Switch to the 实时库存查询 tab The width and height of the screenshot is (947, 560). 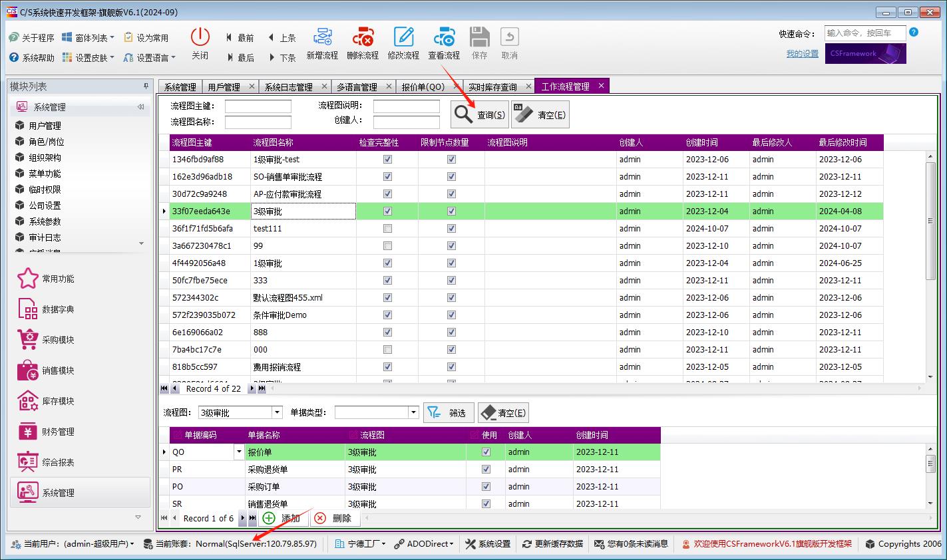pyautogui.click(x=492, y=87)
